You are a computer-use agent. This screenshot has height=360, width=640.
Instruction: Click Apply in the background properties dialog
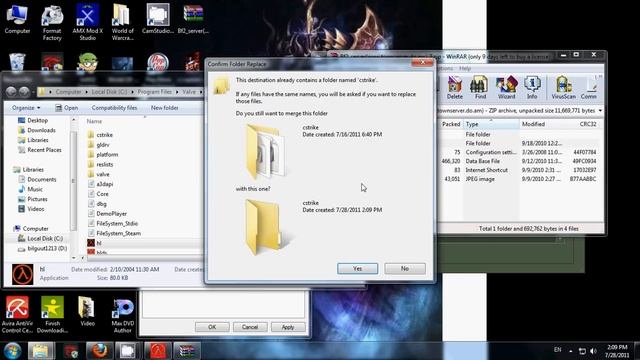(288, 327)
